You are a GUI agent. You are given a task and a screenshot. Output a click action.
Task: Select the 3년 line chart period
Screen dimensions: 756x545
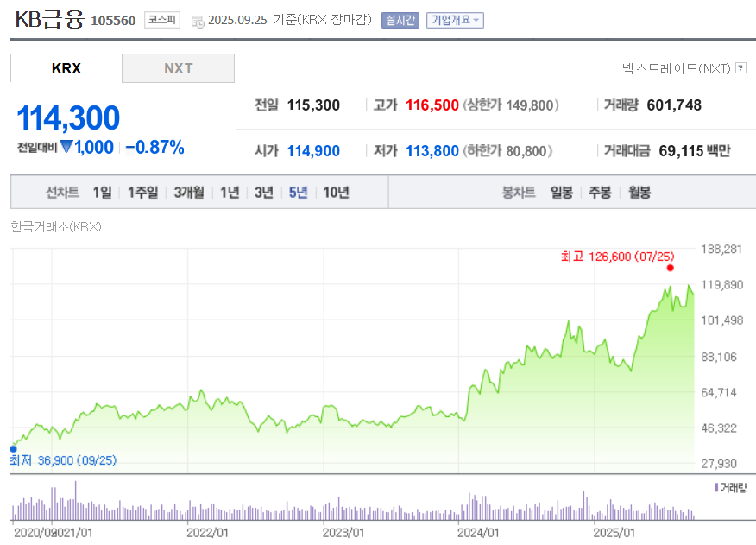264,193
